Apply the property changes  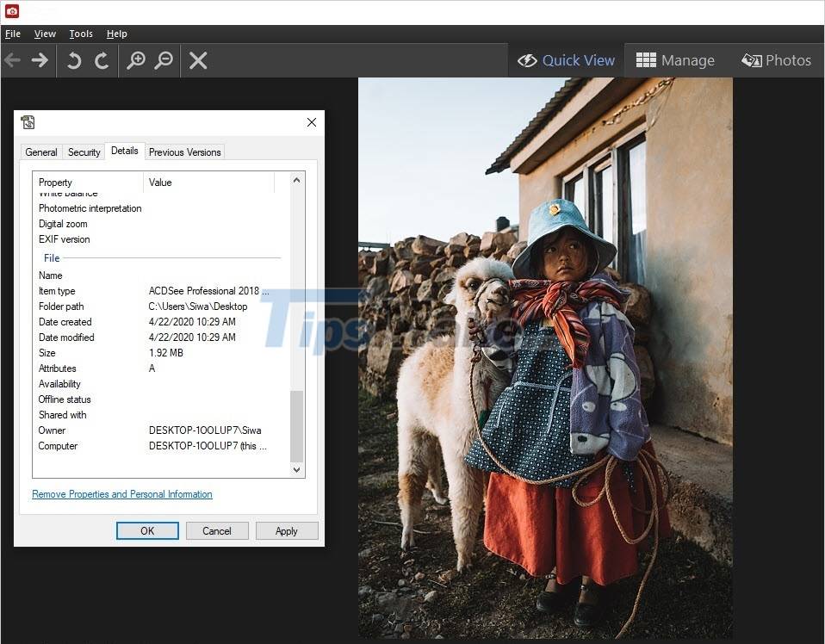(x=287, y=530)
